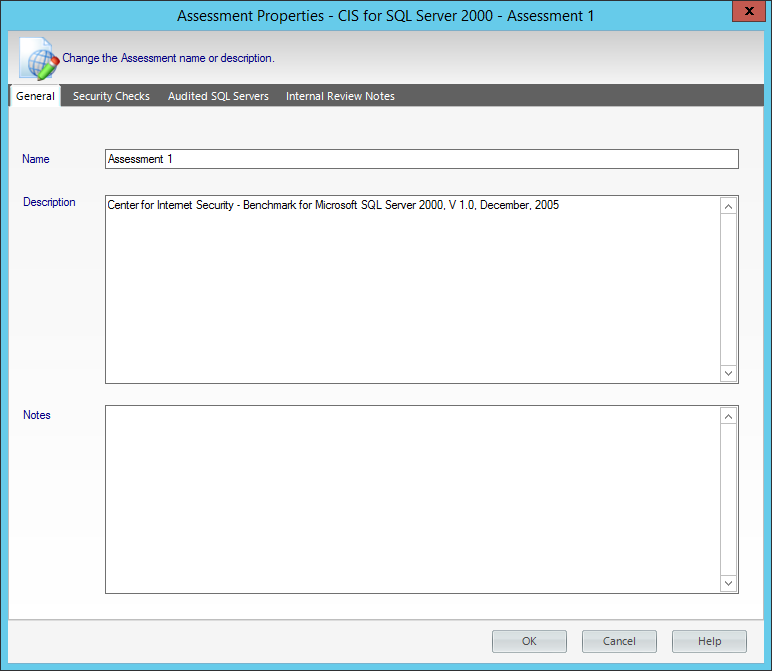
Task: Click the 'Change the Assessment name or description.' text
Action: tap(168, 58)
